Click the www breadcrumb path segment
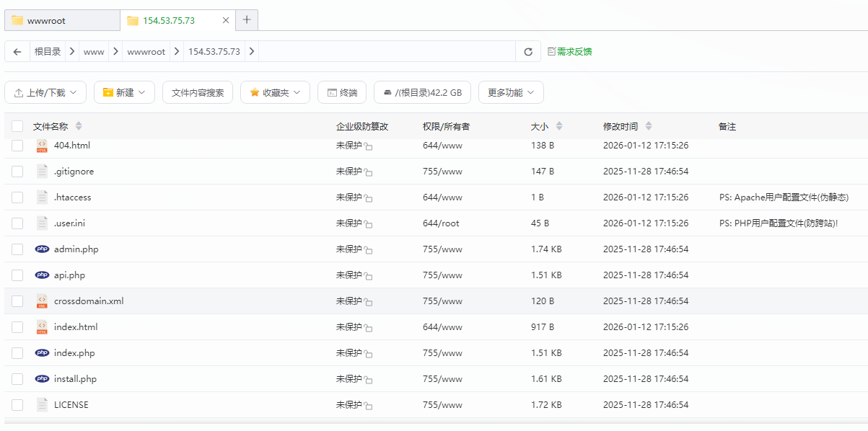The height and width of the screenshot is (431, 868). point(94,52)
